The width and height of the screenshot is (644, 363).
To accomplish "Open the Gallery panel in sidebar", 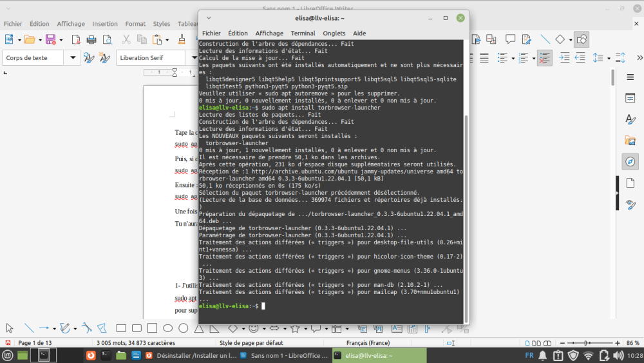I will pos(630,140).
